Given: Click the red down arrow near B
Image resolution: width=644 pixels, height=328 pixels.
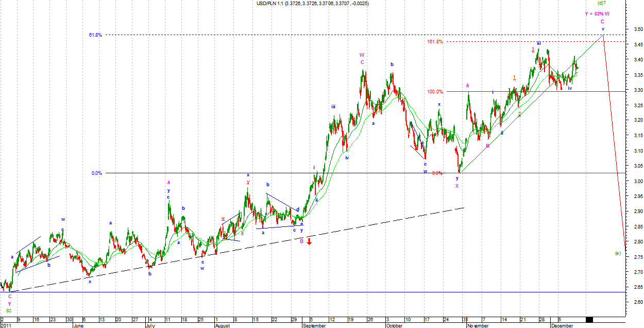Looking at the screenshot, I should point(309,241).
